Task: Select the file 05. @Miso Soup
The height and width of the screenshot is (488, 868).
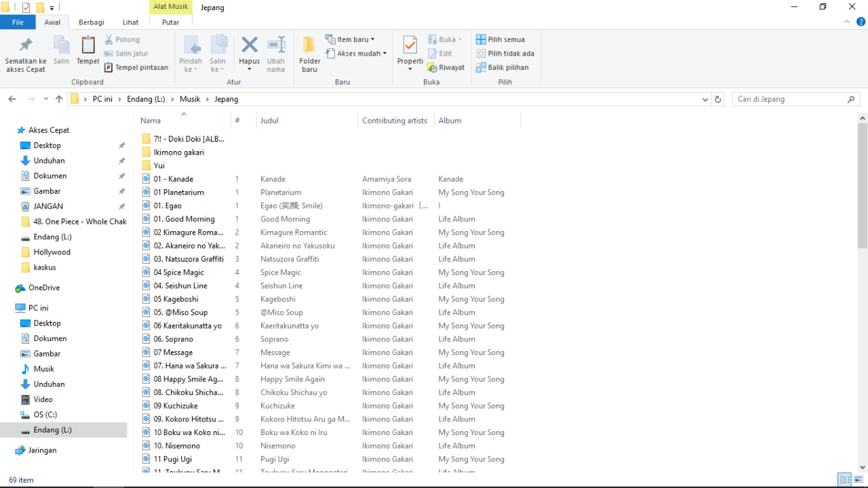Action: click(180, 312)
